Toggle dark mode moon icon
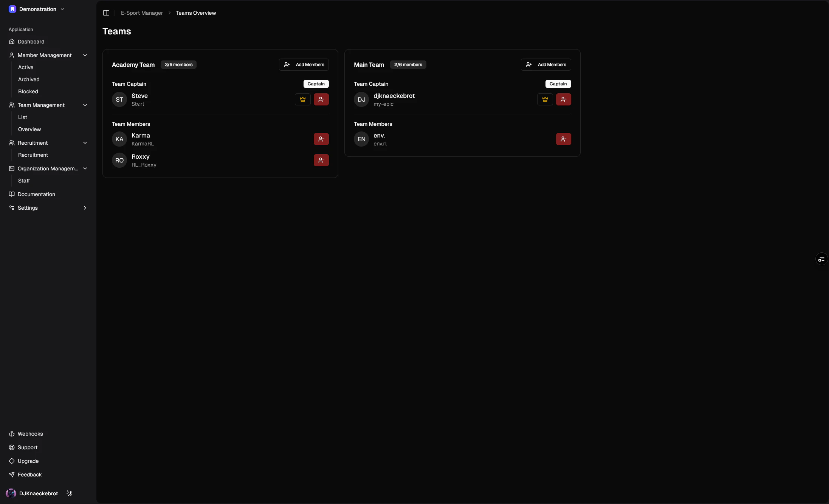Screen dimensions: 829x504 point(70,493)
